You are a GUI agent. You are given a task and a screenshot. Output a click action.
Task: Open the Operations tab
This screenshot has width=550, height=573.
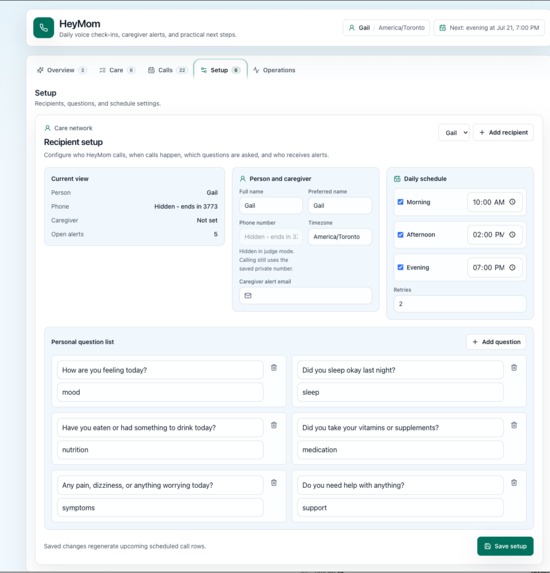tap(274, 70)
